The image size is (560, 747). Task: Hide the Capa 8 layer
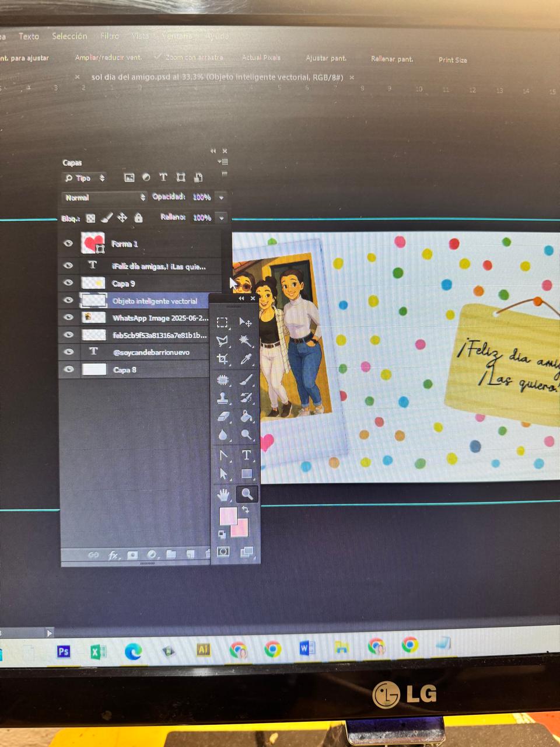point(68,369)
